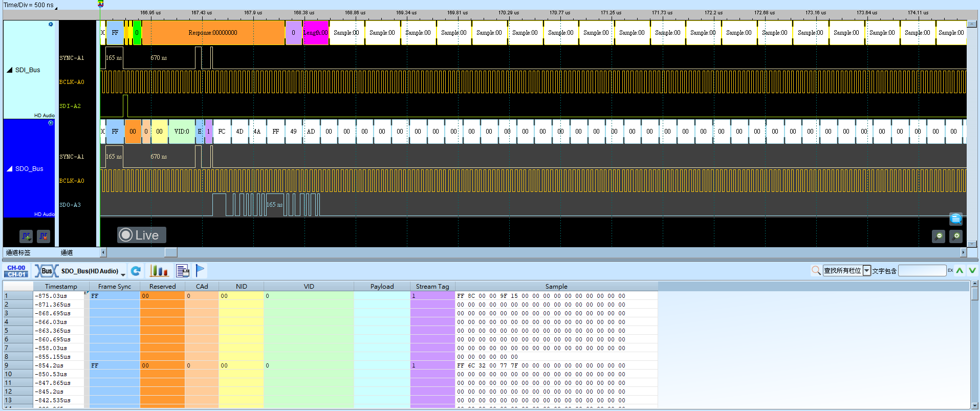The image size is (980, 411).
Task: Open the bar chart statistics view
Action: pos(159,271)
